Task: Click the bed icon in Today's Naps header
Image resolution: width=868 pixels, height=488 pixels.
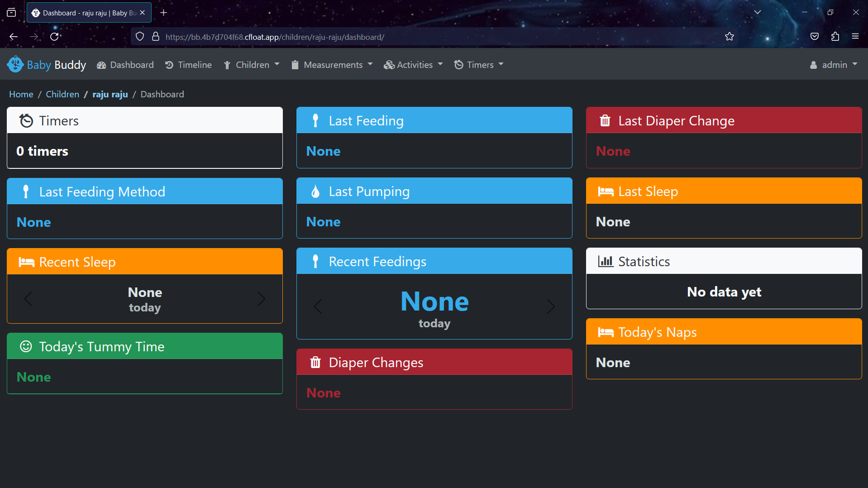Action: pos(606,332)
